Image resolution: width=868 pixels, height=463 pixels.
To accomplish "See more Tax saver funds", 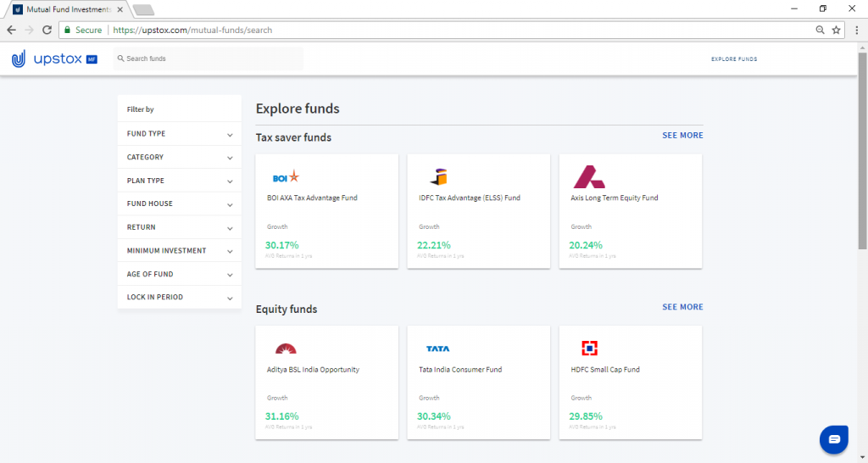I will [682, 135].
